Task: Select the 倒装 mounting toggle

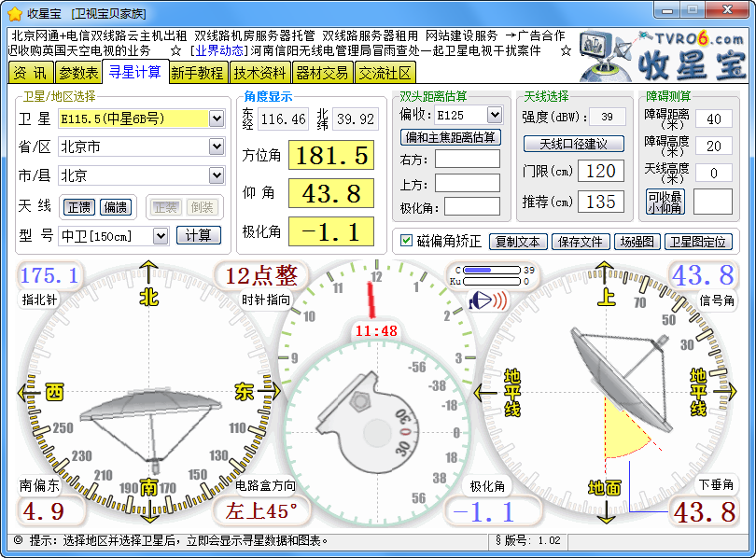Action: pyautogui.click(x=202, y=208)
